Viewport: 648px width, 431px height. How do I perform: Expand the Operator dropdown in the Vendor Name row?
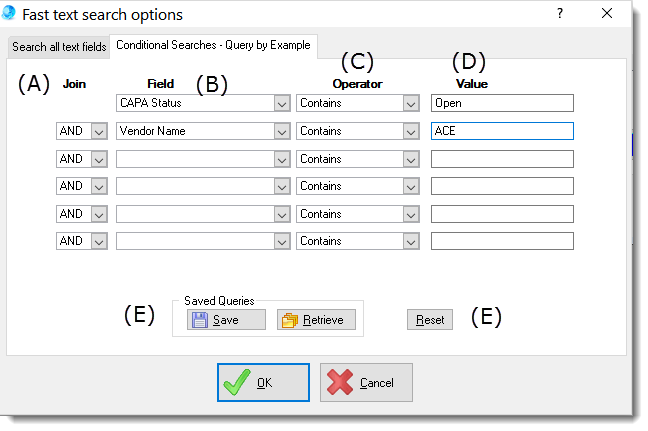[x=410, y=131]
